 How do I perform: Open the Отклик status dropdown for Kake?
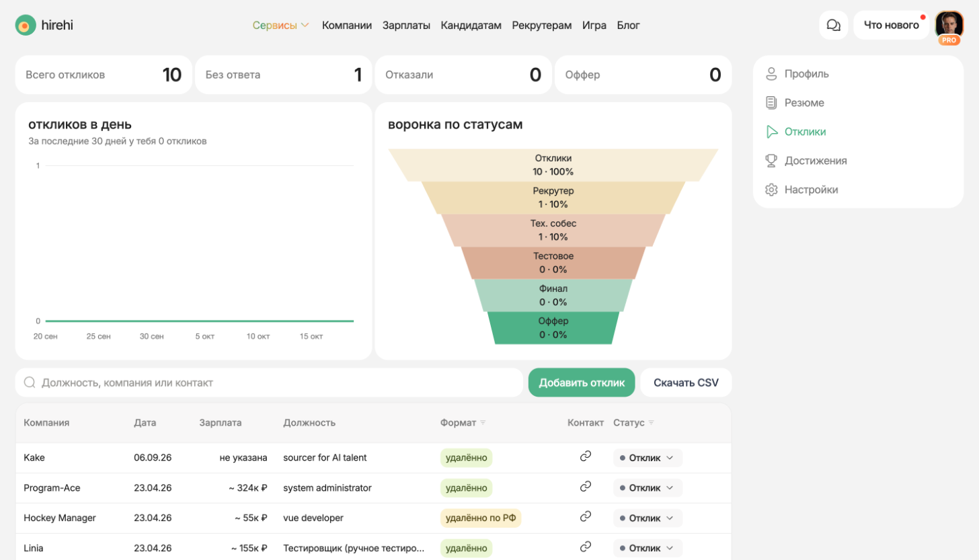click(x=648, y=458)
